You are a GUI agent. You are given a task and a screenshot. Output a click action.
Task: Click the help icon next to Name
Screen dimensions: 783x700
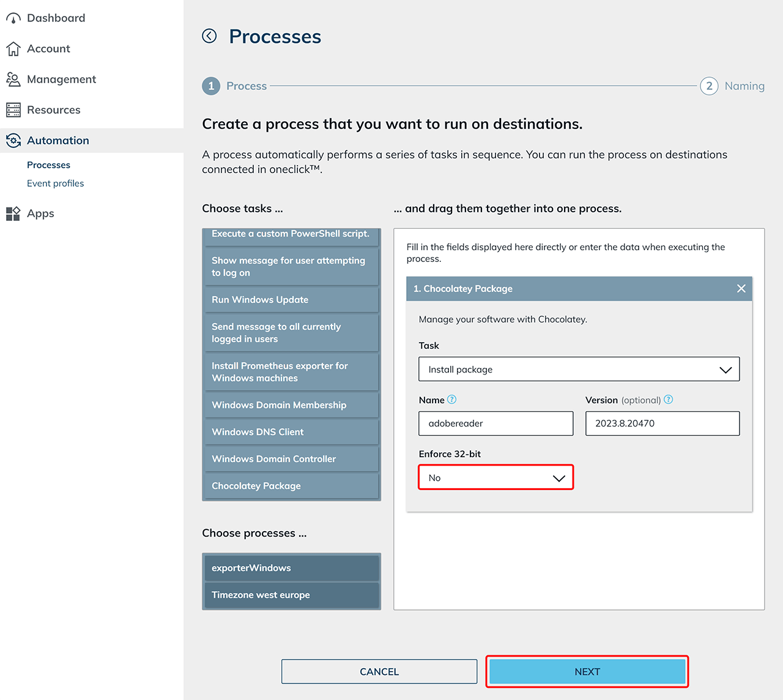coord(452,400)
